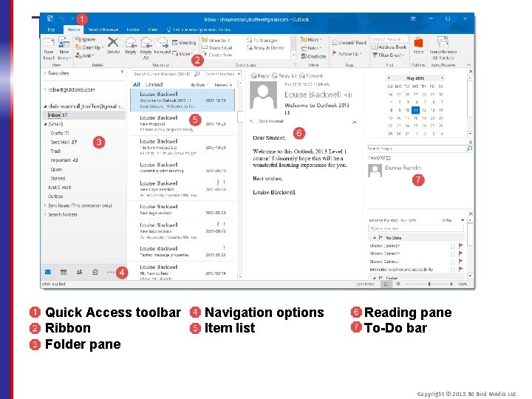
Task: Select Donna Franklin favorite contact
Action: click(395, 170)
